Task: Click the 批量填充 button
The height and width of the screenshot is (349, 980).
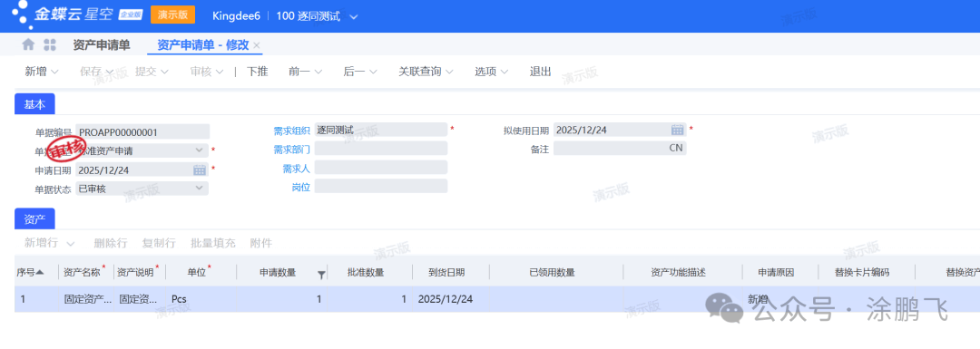Action: 213,243
